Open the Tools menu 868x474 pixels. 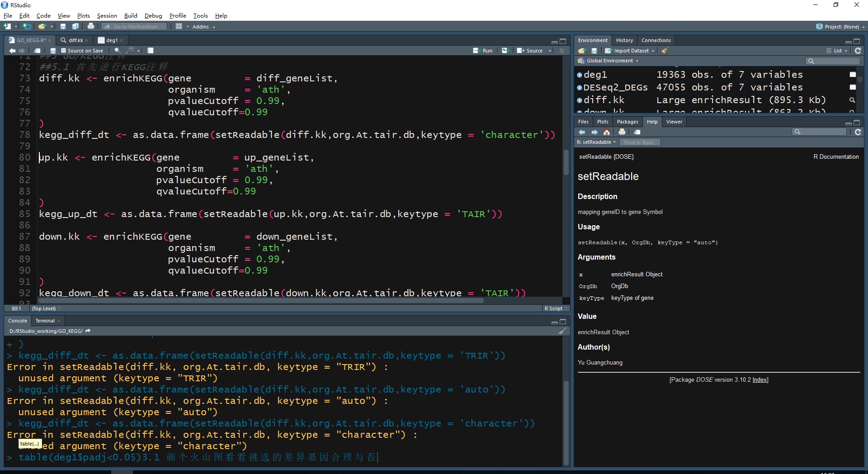(x=200, y=15)
